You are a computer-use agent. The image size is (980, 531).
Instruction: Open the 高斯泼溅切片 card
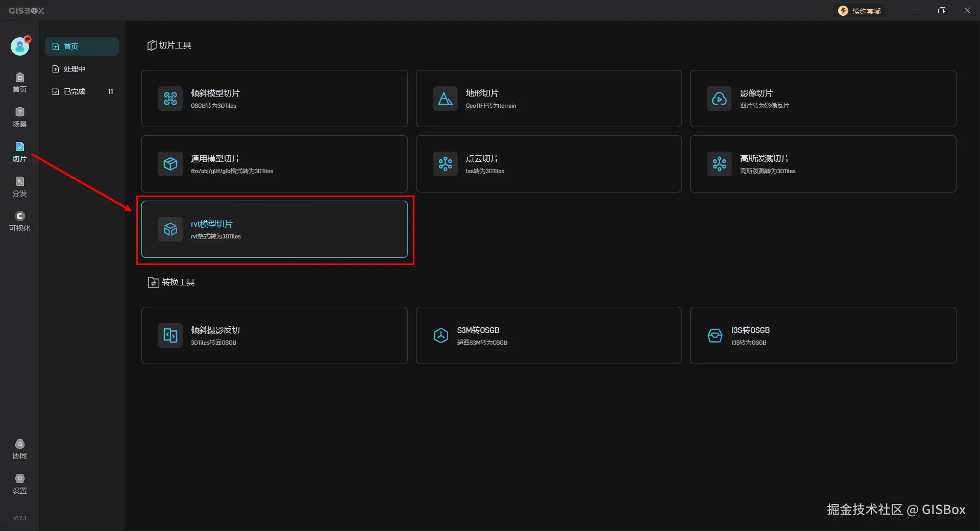tap(823, 164)
